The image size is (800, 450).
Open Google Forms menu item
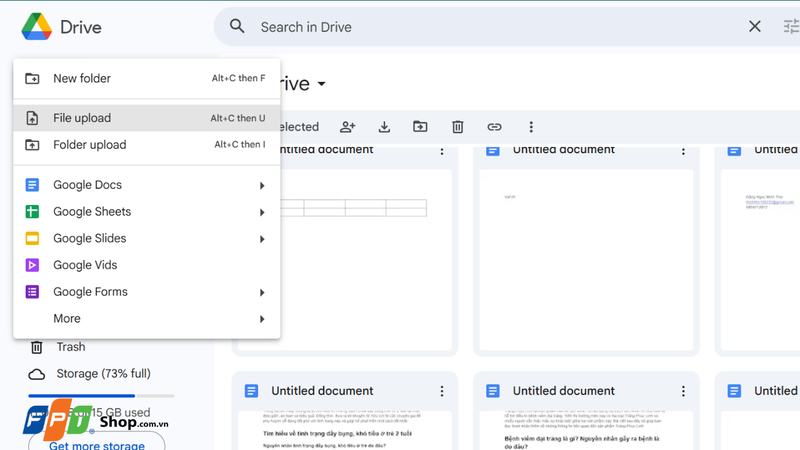click(x=147, y=292)
